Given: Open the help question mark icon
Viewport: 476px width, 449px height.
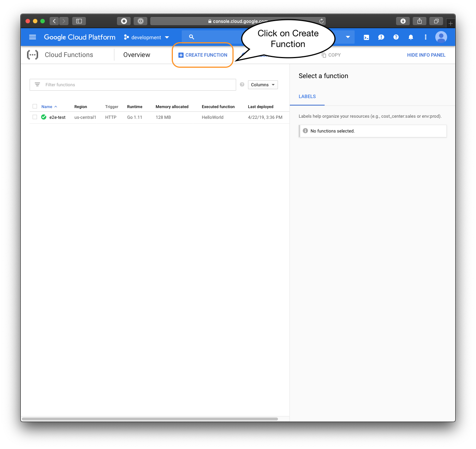Looking at the screenshot, I should [x=396, y=37].
